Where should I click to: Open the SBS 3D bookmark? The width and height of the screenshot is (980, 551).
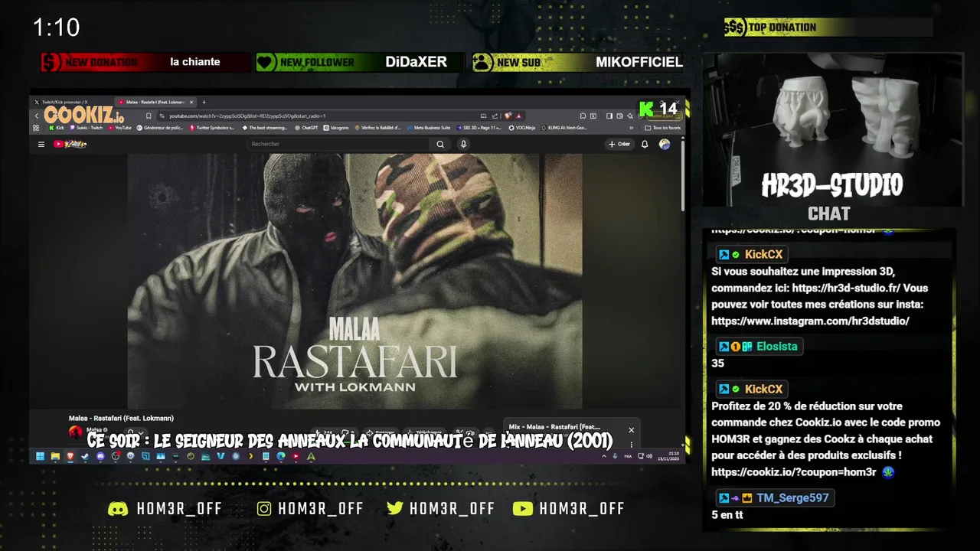pos(479,128)
